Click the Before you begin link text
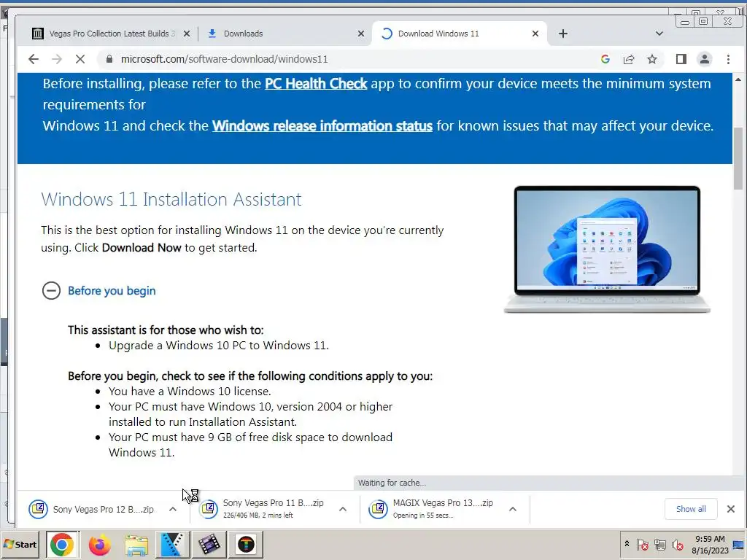The height and width of the screenshot is (560, 747). click(112, 290)
